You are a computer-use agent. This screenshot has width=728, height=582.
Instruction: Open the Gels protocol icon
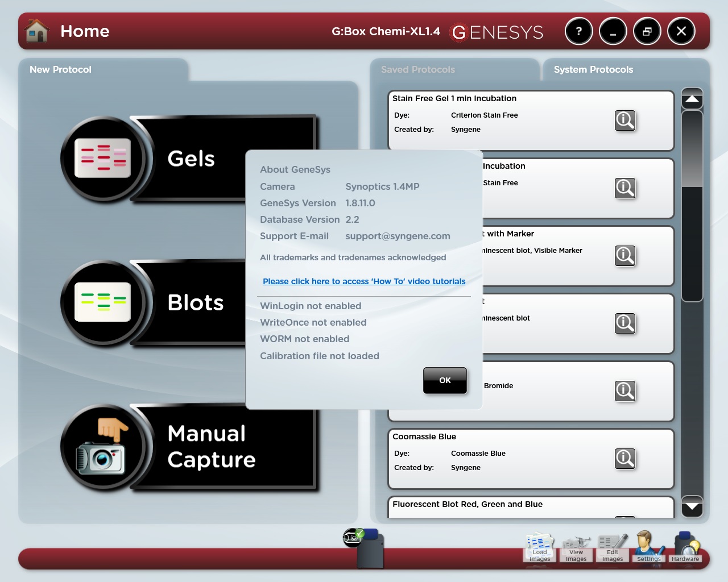click(x=103, y=159)
